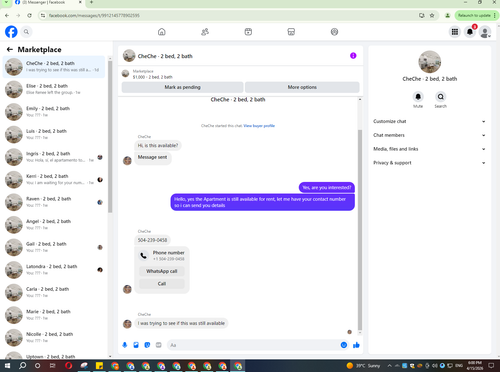The width and height of the screenshot is (500, 372).
Task: Expand Chat members section
Action: point(429,135)
